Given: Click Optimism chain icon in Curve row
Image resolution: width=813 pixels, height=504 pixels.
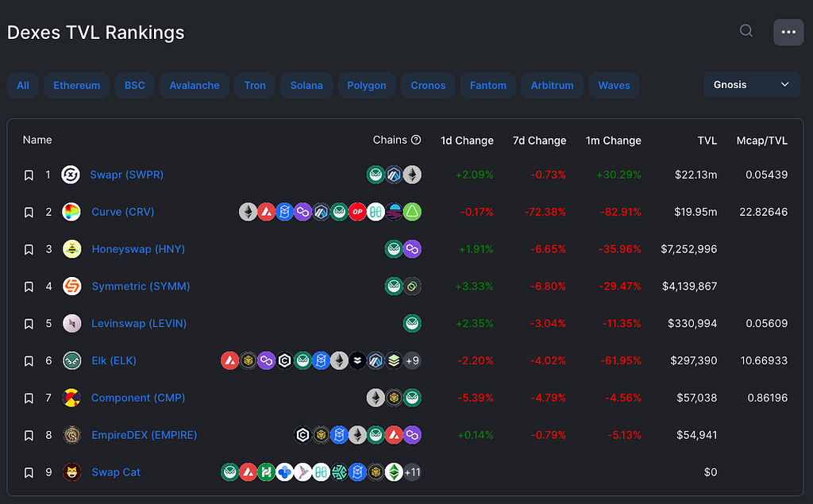Looking at the screenshot, I should click(357, 212).
